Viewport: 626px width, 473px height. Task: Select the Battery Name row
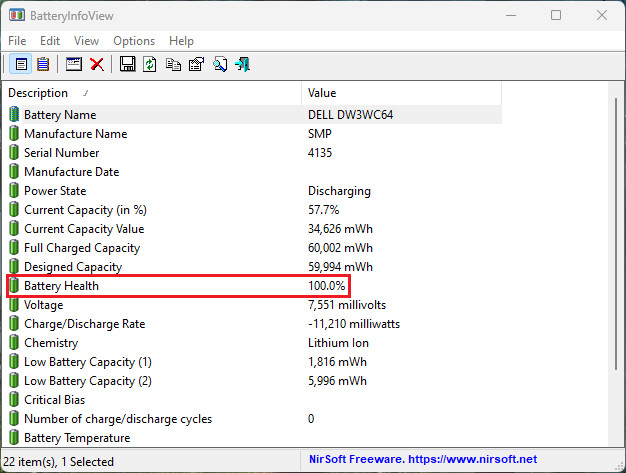pos(254,115)
